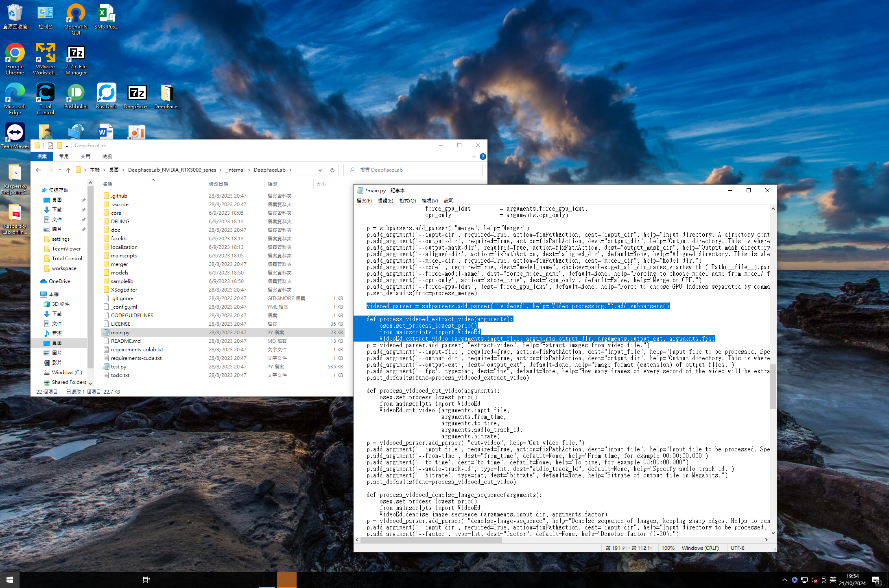The width and height of the screenshot is (889, 588).
Task: Expand breadcrumb chevron after DeepFaceLab
Action: 291,170
